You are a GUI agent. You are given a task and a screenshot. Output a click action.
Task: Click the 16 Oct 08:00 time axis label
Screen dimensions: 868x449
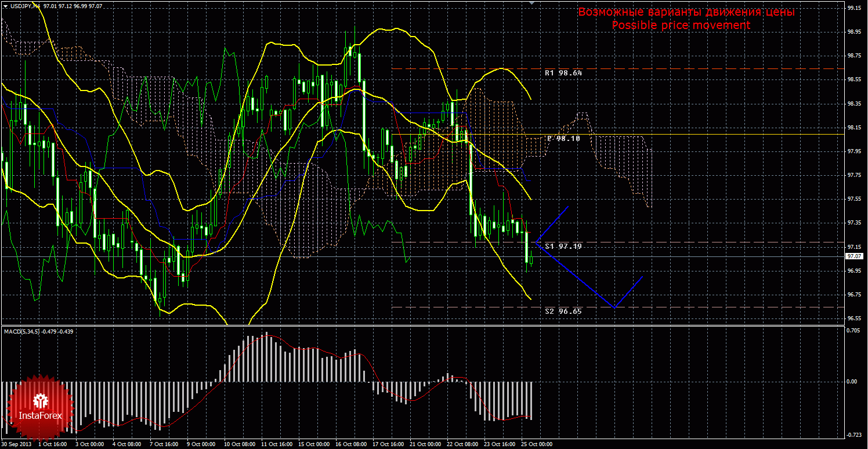click(350, 444)
